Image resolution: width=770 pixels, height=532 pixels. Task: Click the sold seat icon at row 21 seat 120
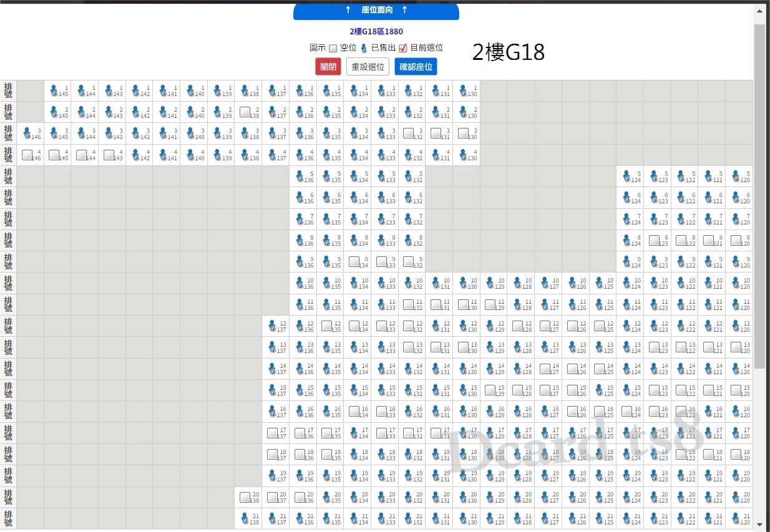point(736,518)
